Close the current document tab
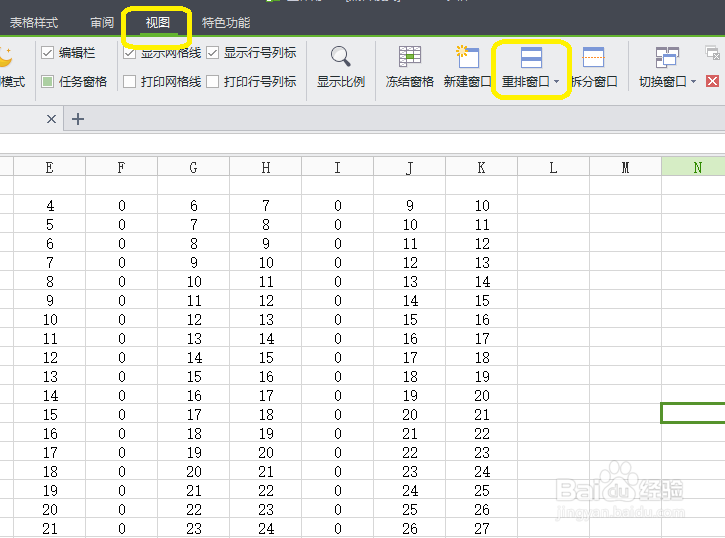Screen dimensions: 725x538 (x=51, y=119)
